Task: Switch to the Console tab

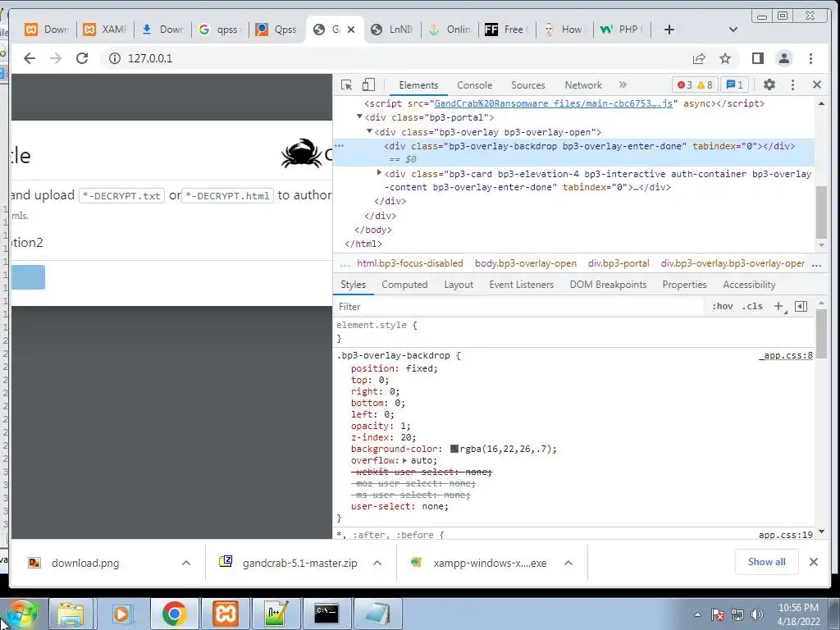Action: pyautogui.click(x=475, y=85)
